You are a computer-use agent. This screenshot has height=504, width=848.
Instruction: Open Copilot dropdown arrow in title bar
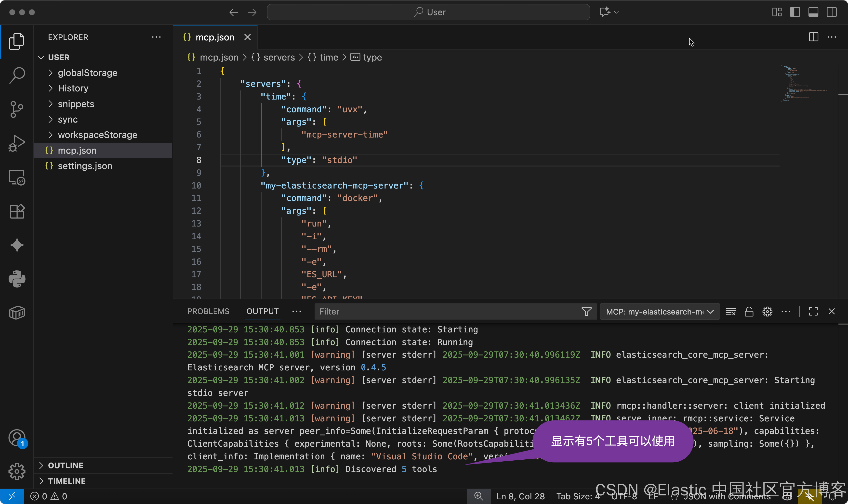pos(617,12)
